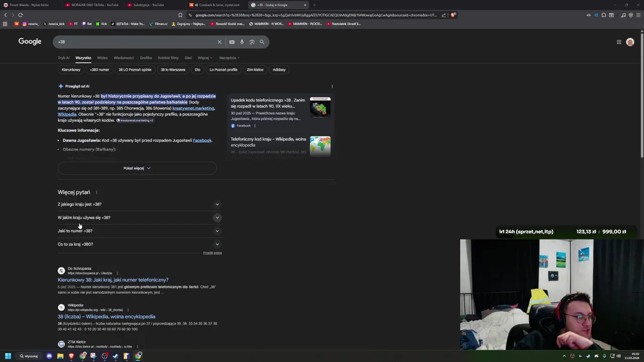Select the Adidasy suggestion chip
The image size is (644, 362).
click(279, 70)
